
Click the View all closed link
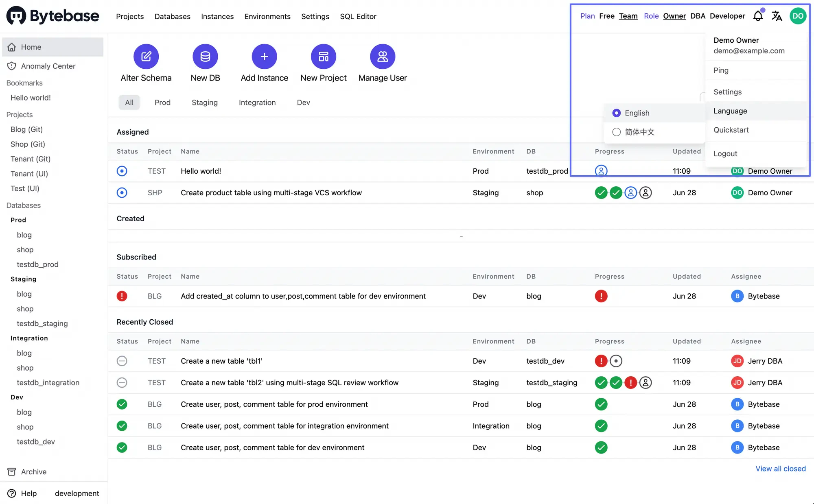pyautogui.click(x=780, y=469)
